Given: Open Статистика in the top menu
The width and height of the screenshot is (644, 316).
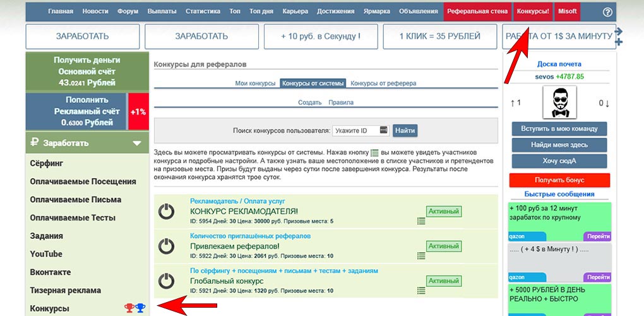Looking at the screenshot, I should click(x=203, y=11).
